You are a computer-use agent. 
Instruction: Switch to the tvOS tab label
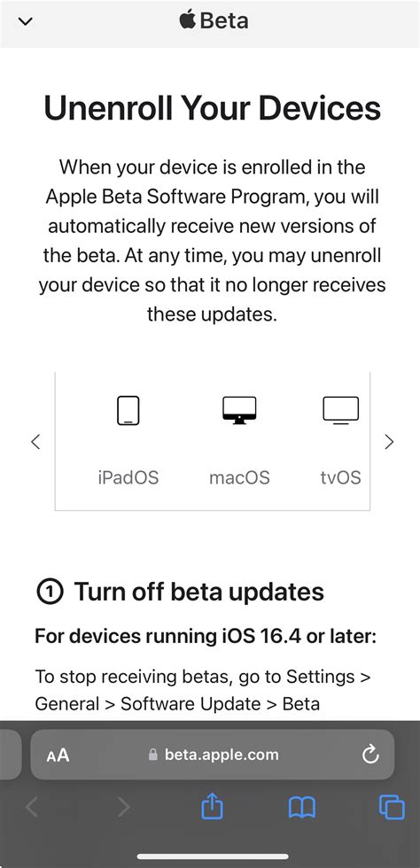(341, 477)
